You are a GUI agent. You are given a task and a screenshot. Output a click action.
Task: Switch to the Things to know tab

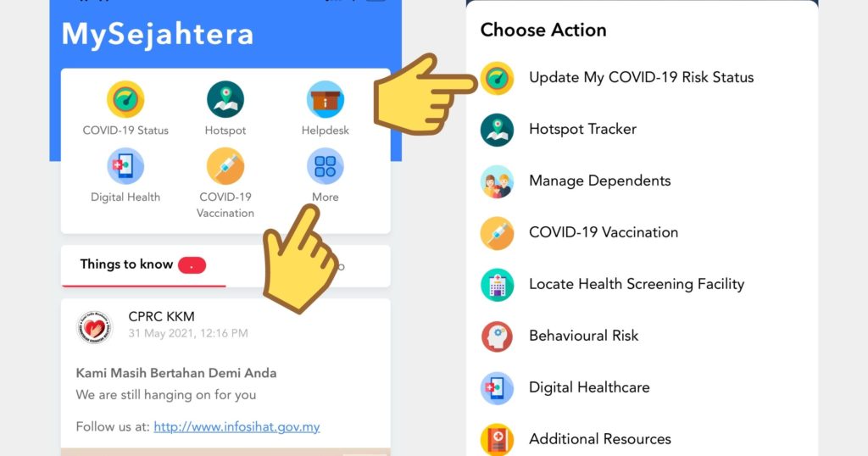(127, 264)
